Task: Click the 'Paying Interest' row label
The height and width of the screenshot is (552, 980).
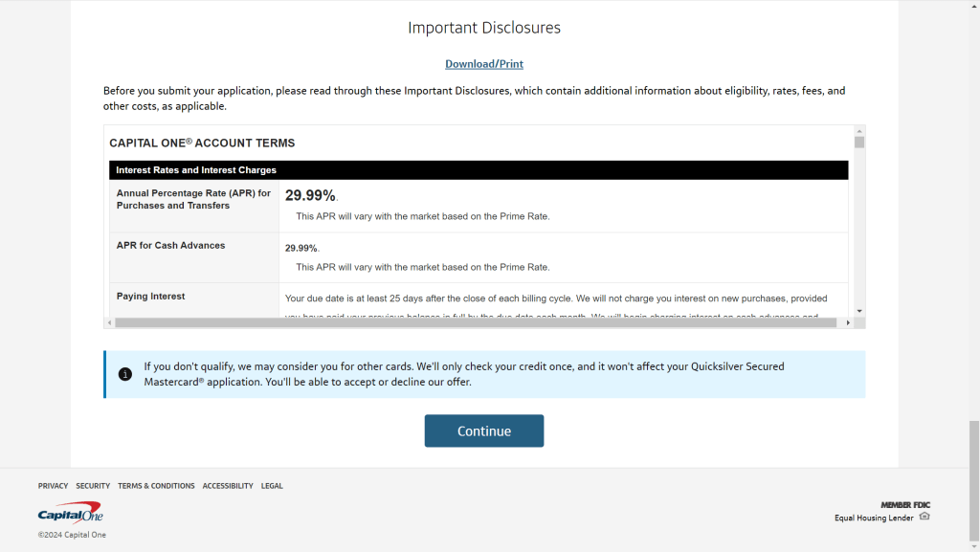Action: click(150, 296)
